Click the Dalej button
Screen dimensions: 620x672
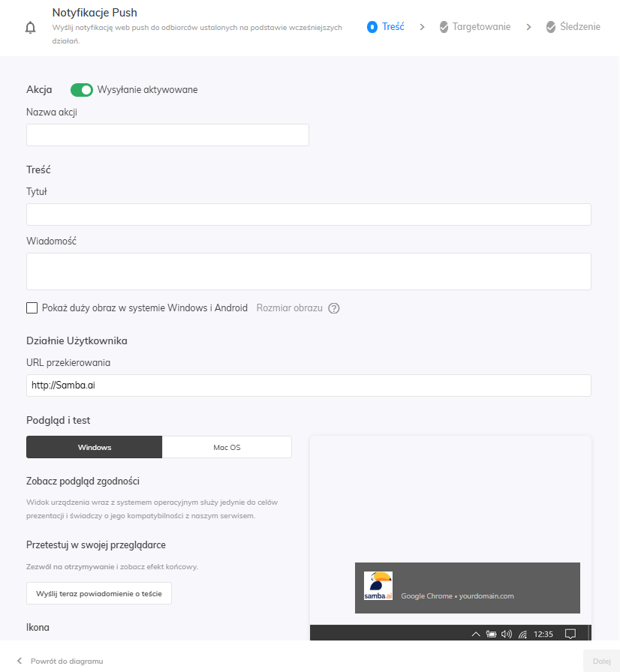coord(601,661)
